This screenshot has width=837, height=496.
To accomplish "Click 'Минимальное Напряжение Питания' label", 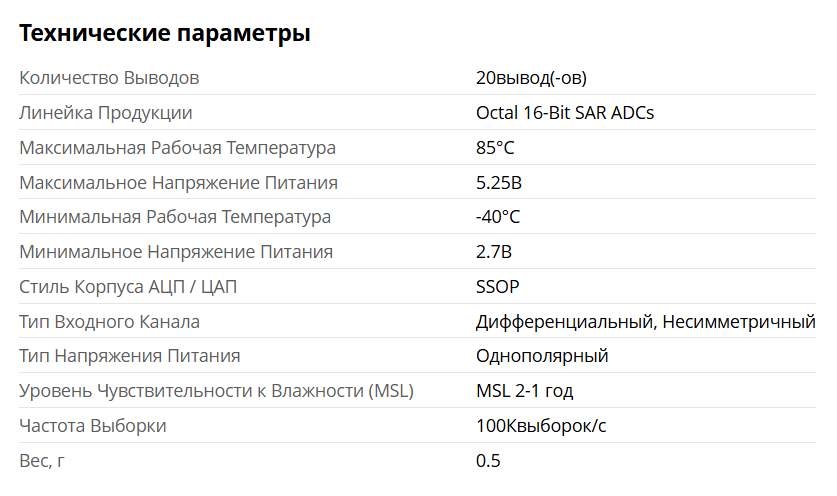I will click(176, 251).
